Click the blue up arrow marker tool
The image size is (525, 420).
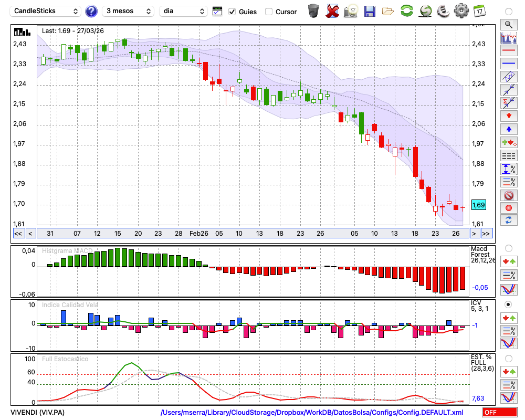[x=508, y=129]
